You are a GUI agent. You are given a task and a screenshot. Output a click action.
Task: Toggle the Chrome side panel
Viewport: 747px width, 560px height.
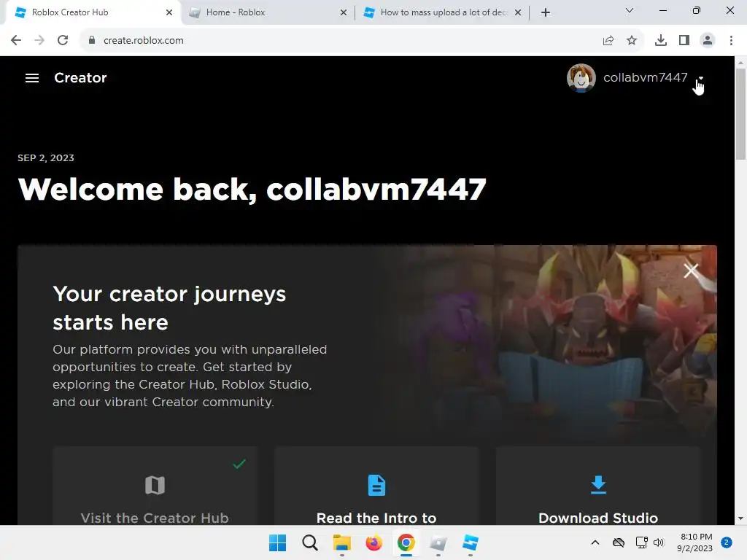click(x=684, y=41)
